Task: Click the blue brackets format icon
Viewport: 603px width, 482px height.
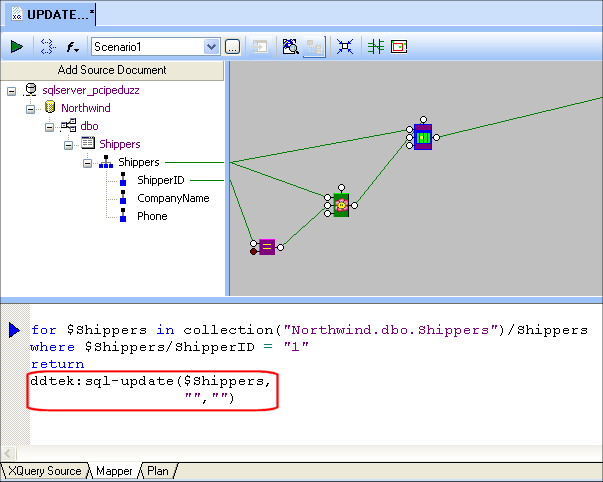Action: [48, 47]
